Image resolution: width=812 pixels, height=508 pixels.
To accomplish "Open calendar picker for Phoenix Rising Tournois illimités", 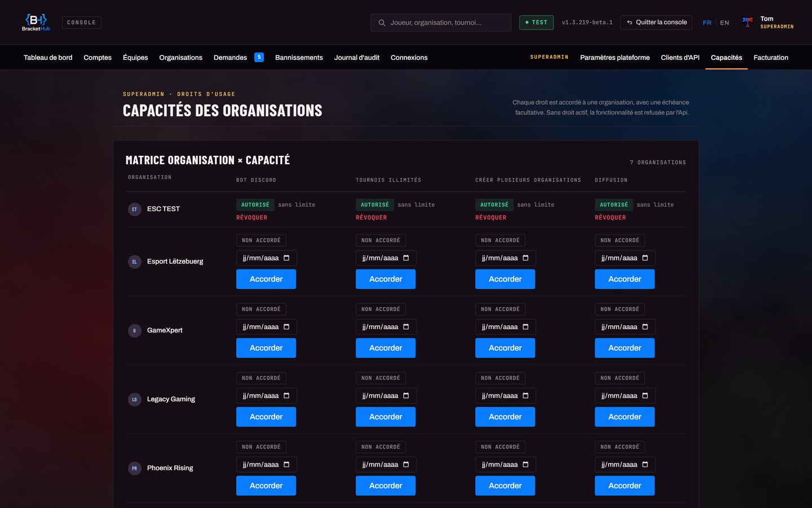I will (406, 465).
